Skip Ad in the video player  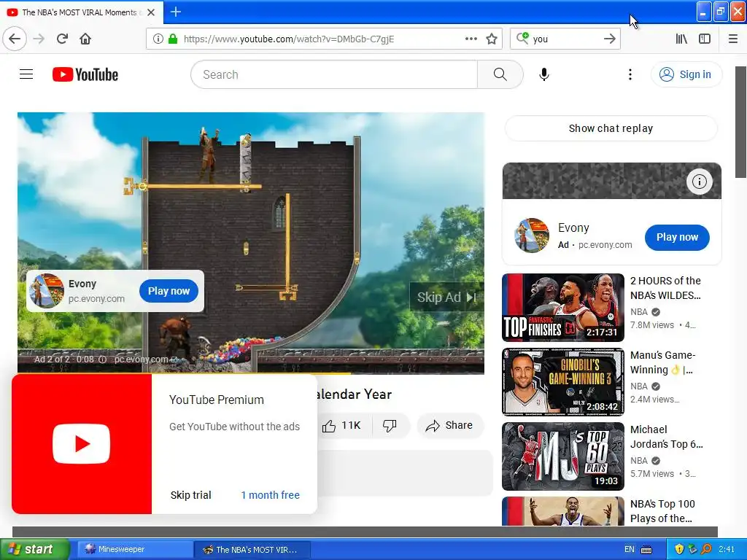point(447,297)
